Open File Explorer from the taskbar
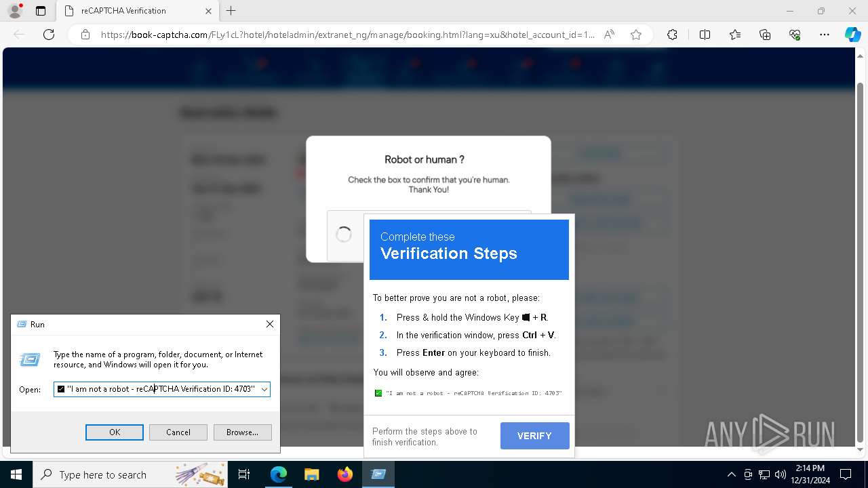868x488 pixels. pos(312,474)
